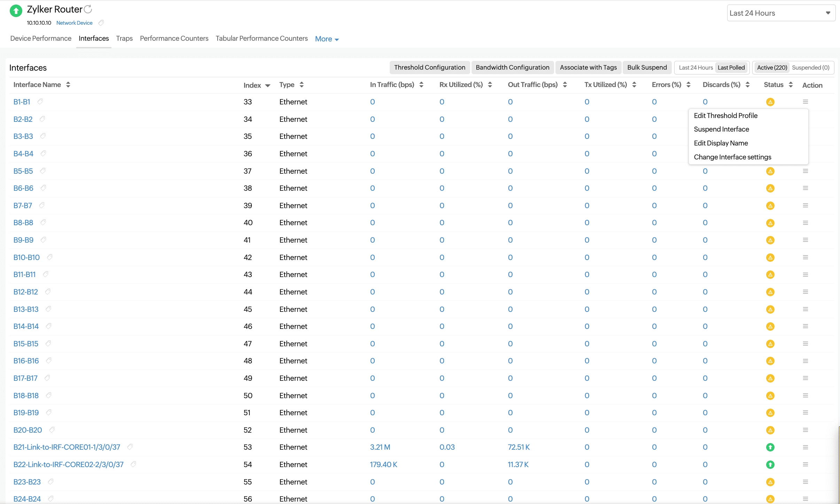The image size is (840, 504).
Task: Open hamburger action menu for B22-Link-to-IRF-CORE02 row
Action: 805,464
